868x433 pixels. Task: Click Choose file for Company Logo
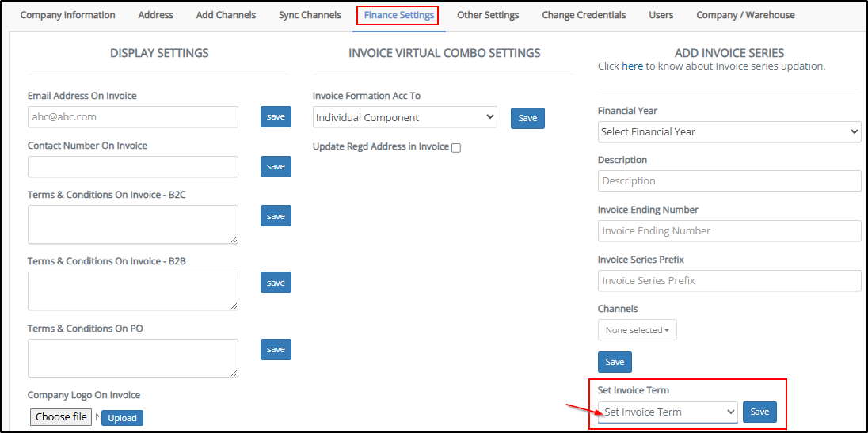(61, 416)
